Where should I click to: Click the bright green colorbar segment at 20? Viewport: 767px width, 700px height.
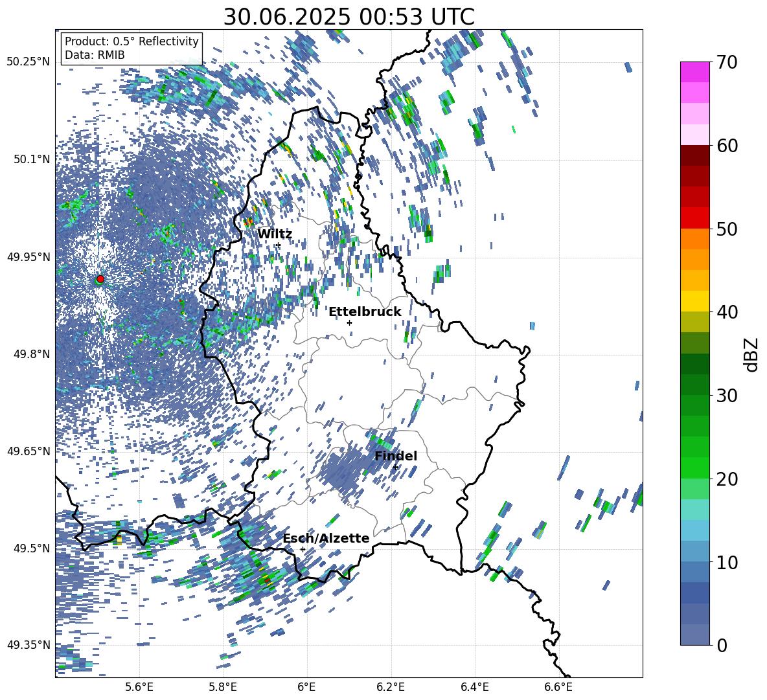tap(694, 468)
